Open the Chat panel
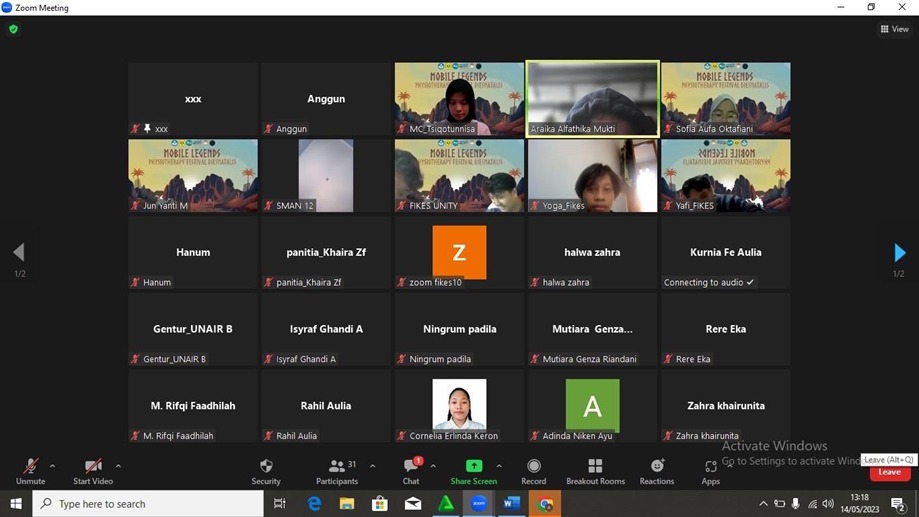 pos(411,471)
